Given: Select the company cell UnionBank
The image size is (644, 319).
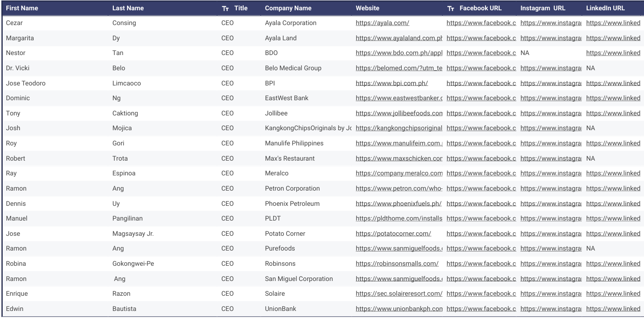Looking at the screenshot, I should [x=280, y=309].
